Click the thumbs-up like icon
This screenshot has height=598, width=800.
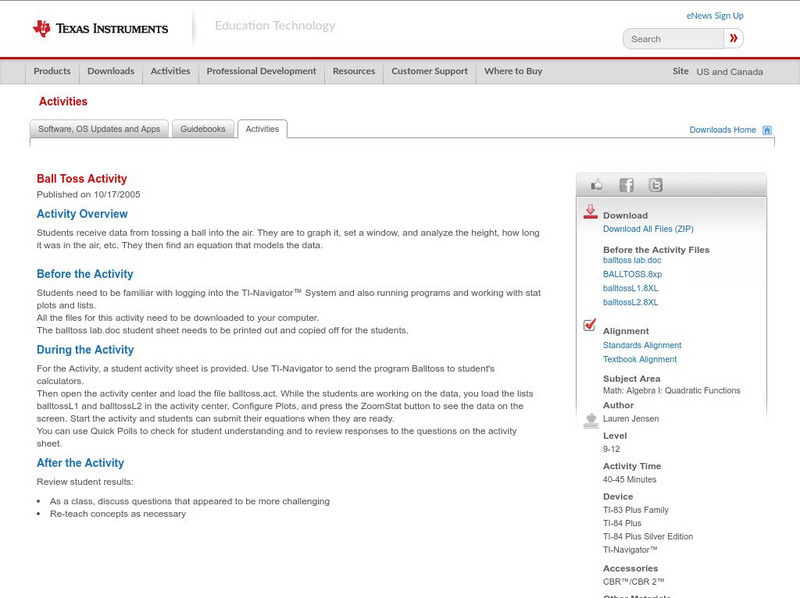point(596,185)
